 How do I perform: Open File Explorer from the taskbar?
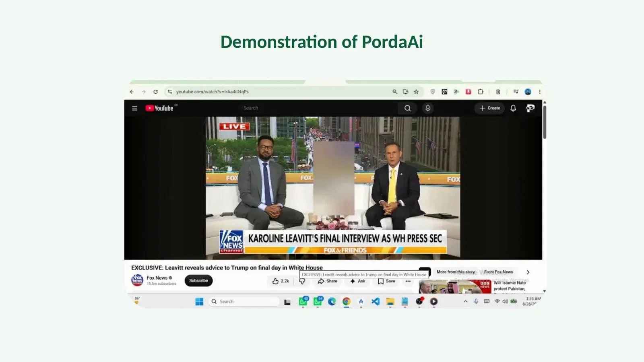coord(390,302)
